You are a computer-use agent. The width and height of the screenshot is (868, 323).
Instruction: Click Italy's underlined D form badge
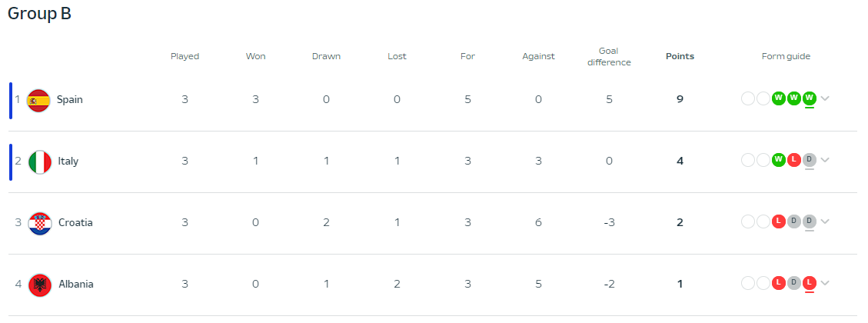pyautogui.click(x=810, y=160)
